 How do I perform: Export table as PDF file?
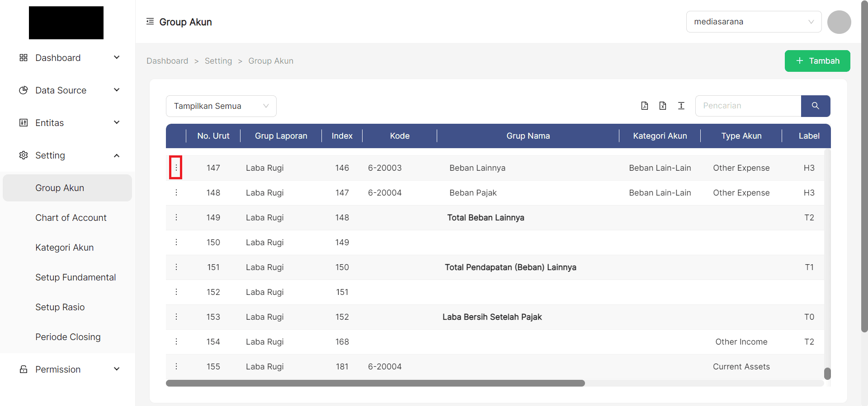(x=645, y=106)
